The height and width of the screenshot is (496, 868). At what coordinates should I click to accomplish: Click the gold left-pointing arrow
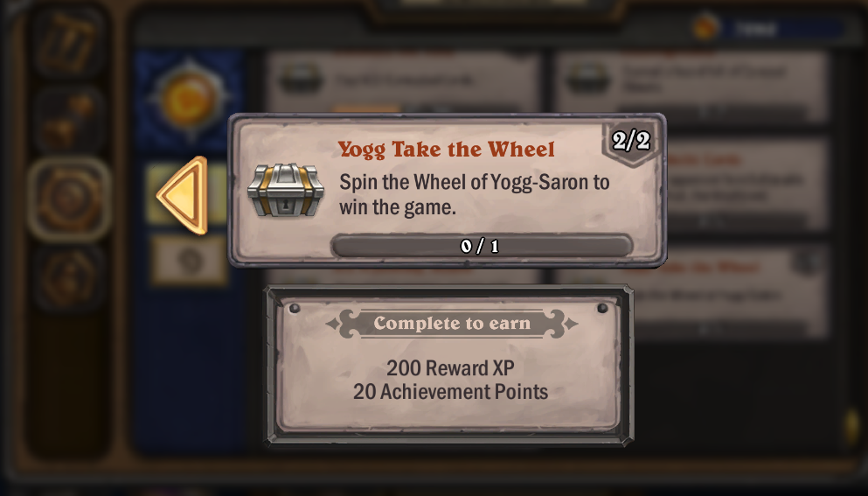point(184,195)
